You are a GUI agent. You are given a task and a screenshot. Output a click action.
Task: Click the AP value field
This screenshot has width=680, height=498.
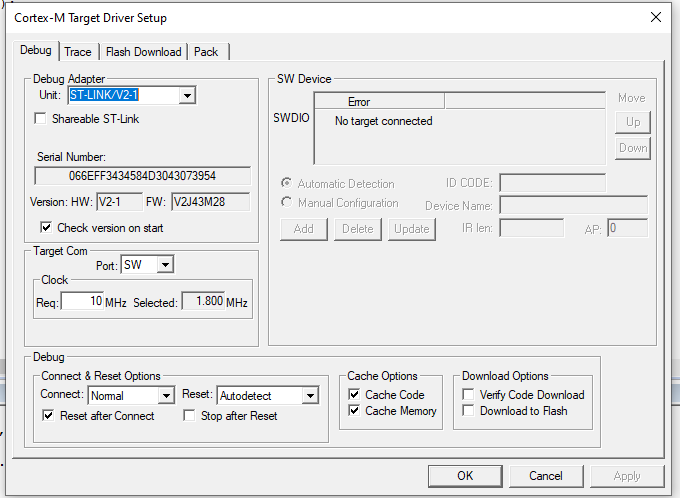pos(628,228)
